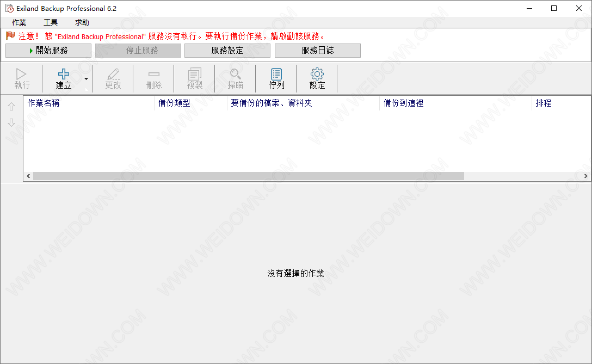Click the 備份到這裡 column header
The image size is (592, 364).
(x=456, y=103)
